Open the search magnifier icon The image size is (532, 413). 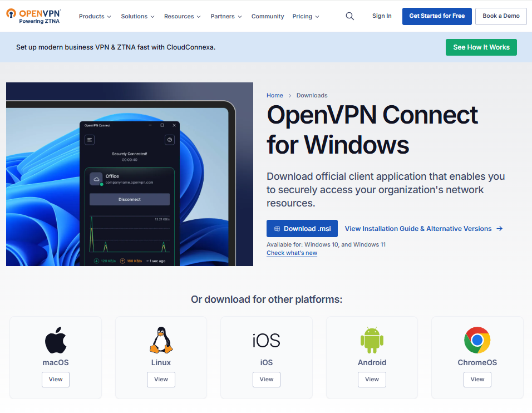350,16
